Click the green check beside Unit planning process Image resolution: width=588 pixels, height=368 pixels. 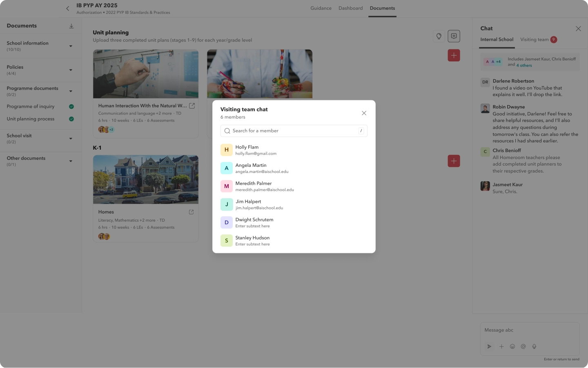point(71,119)
